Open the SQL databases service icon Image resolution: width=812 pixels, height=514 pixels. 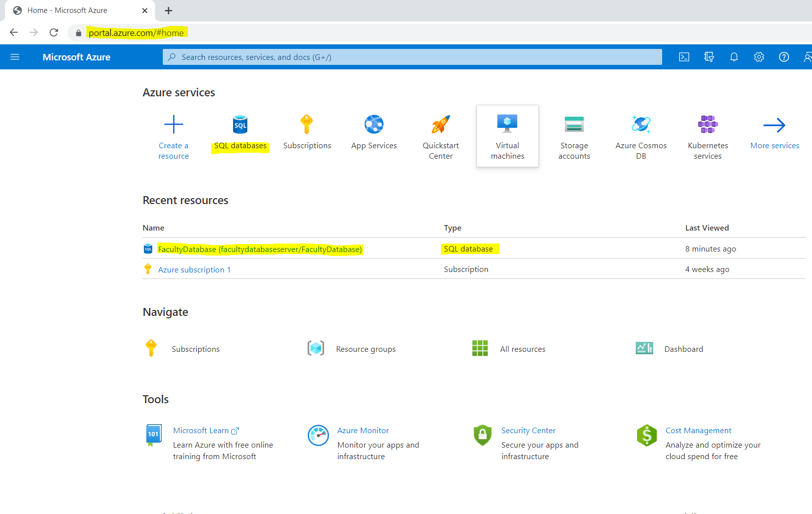(x=240, y=124)
